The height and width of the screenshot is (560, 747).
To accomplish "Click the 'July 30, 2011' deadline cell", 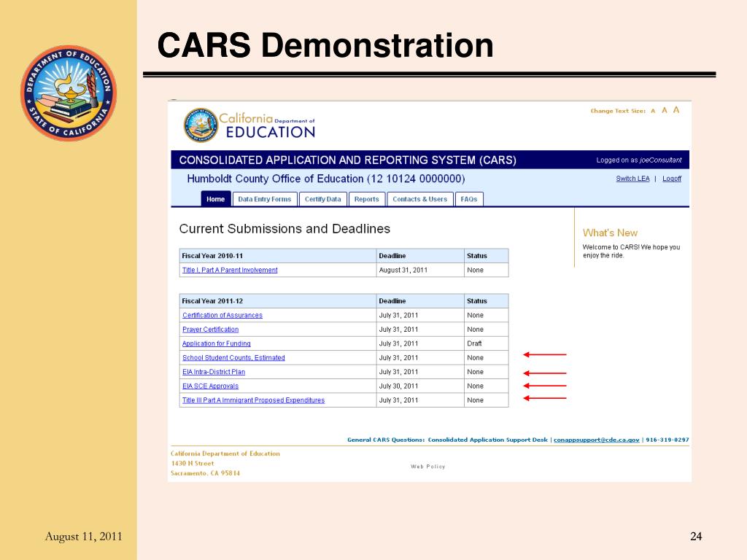I will (x=420, y=386).
